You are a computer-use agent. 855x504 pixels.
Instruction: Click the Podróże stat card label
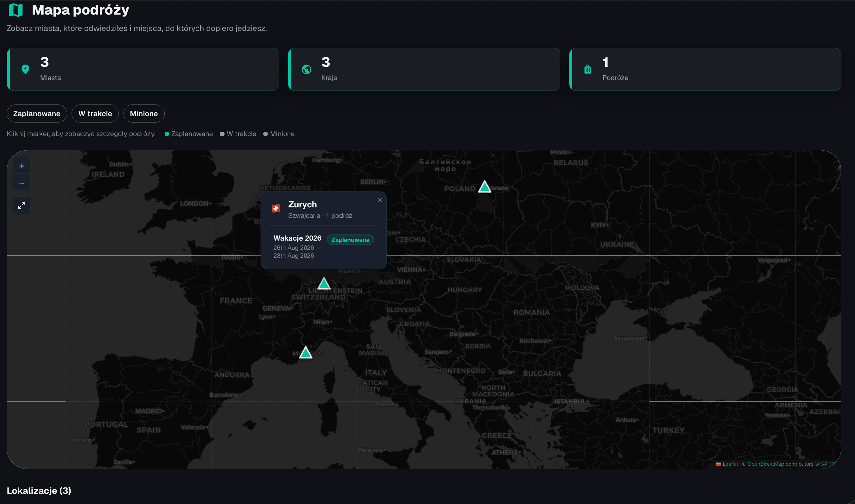[x=615, y=78]
